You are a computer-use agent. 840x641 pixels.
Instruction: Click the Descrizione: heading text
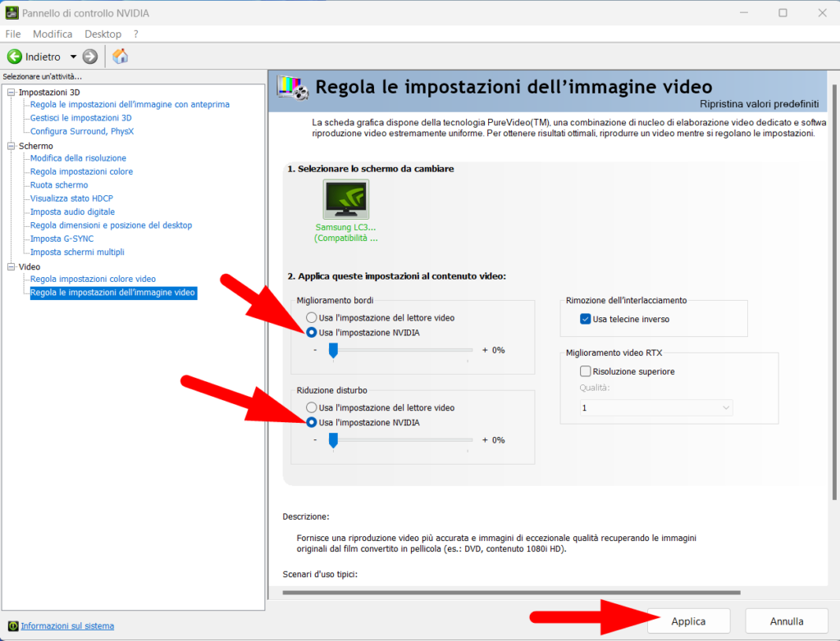(x=306, y=516)
